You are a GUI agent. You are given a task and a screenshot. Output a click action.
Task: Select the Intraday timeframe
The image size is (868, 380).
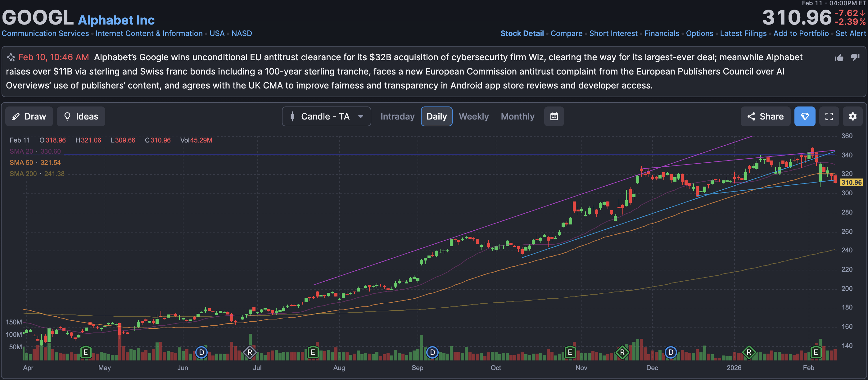(x=397, y=116)
